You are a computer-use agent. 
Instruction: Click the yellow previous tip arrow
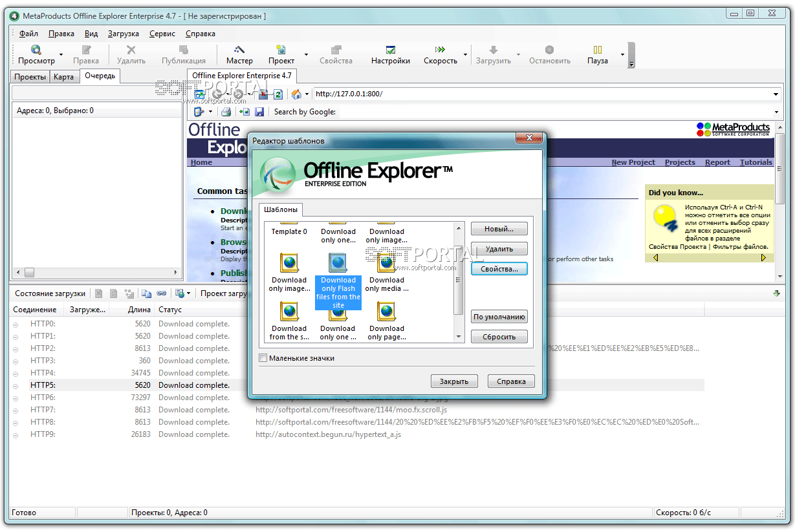655,257
